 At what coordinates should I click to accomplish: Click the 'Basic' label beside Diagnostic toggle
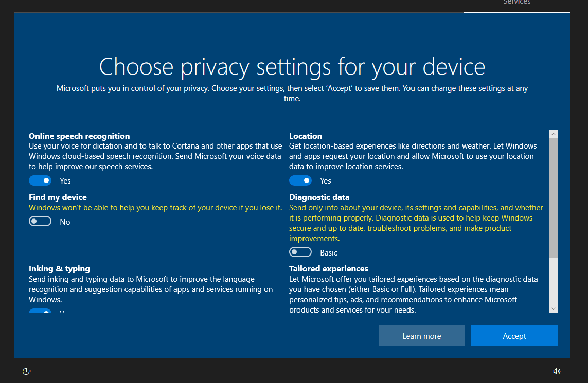click(329, 253)
